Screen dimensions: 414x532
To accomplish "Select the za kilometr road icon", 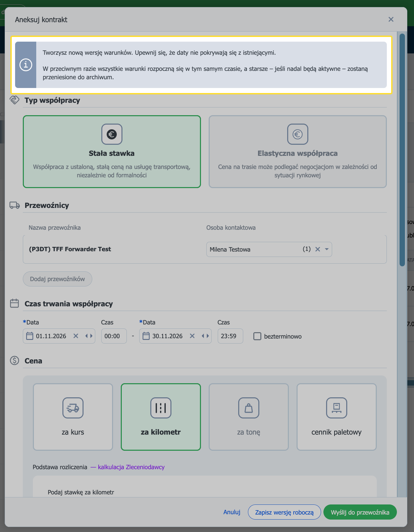I will pyautogui.click(x=161, y=408).
